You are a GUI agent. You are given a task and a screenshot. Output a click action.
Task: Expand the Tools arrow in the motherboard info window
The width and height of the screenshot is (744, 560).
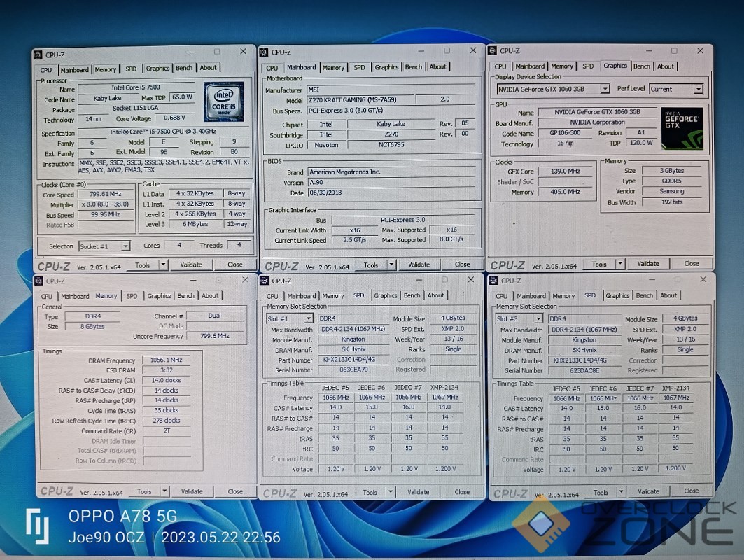click(x=392, y=265)
